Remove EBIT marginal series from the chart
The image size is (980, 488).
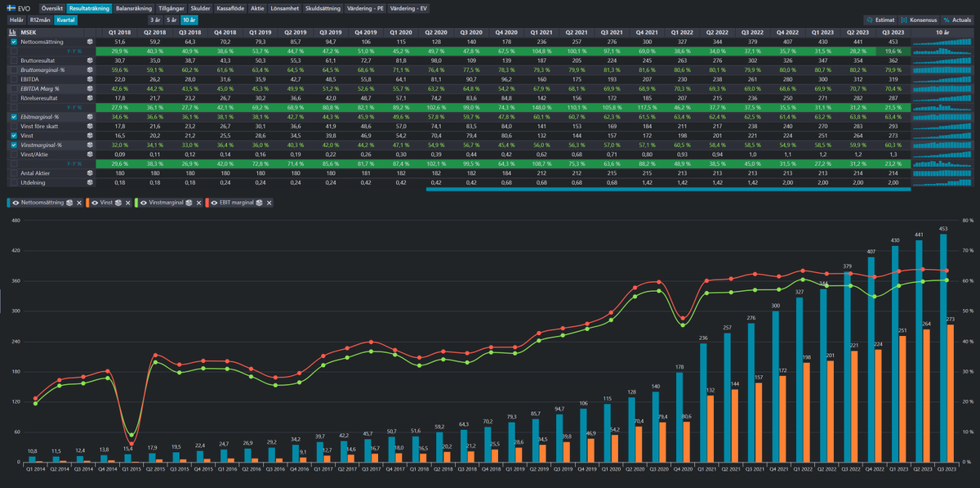click(x=269, y=203)
